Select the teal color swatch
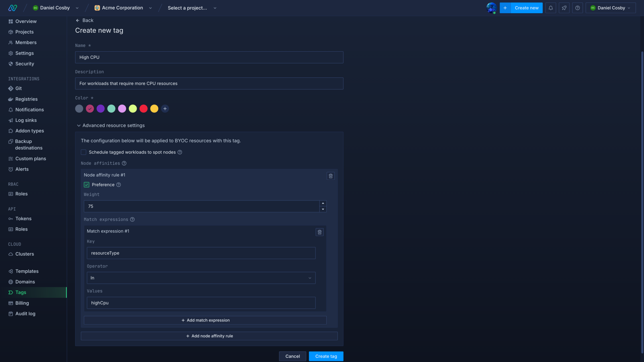 [x=111, y=109]
